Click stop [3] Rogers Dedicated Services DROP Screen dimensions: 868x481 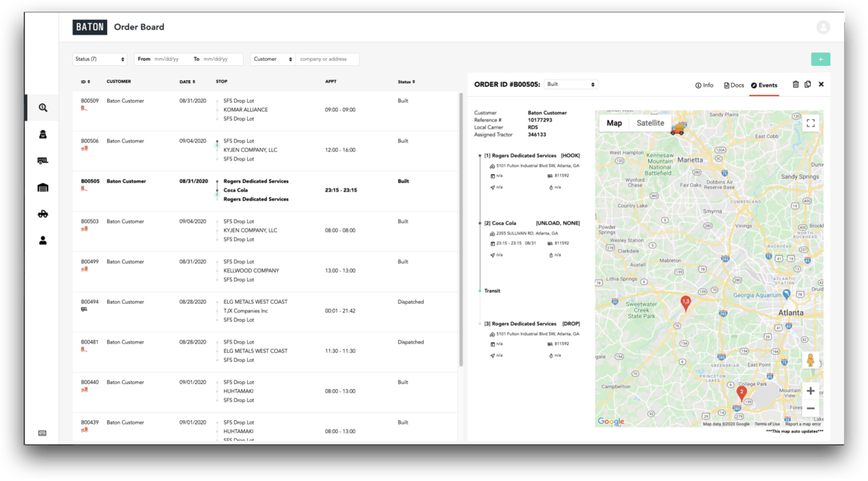pos(532,324)
